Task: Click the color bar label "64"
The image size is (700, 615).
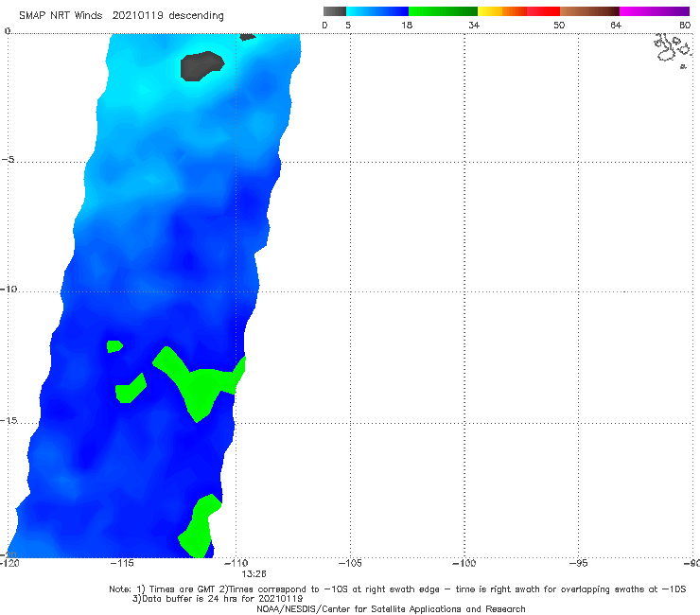Action: [616, 26]
